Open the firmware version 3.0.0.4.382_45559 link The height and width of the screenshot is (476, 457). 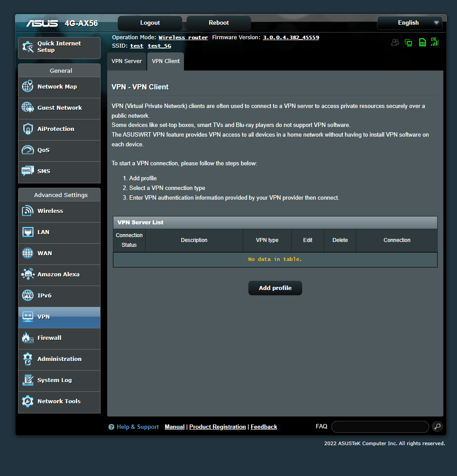point(291,37)
